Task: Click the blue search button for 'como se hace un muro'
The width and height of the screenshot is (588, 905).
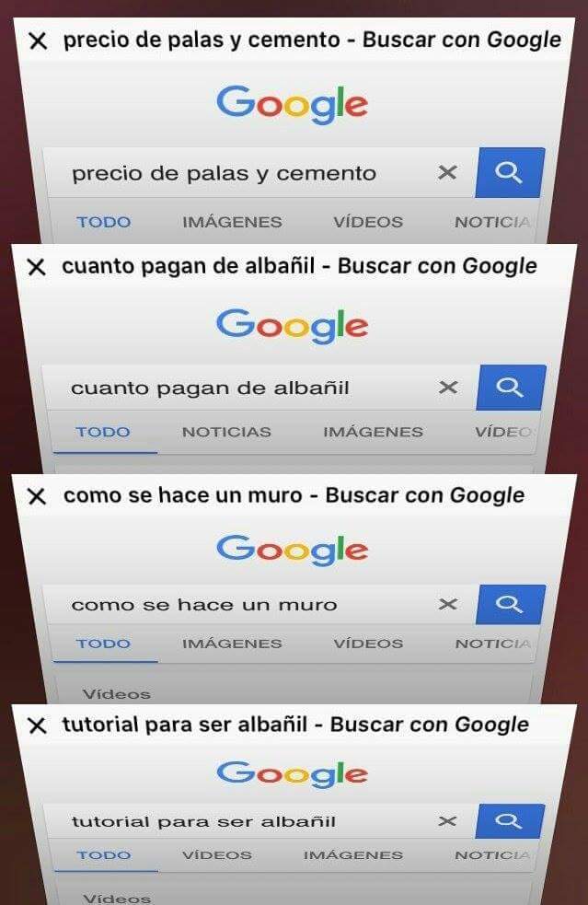Action: [510, 604]
